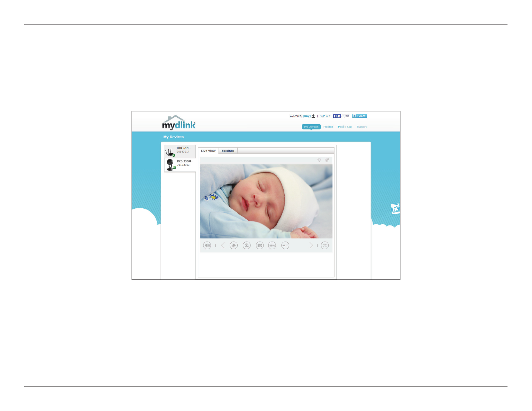Open the [Ray] user profile link

[x=307, y=116]
